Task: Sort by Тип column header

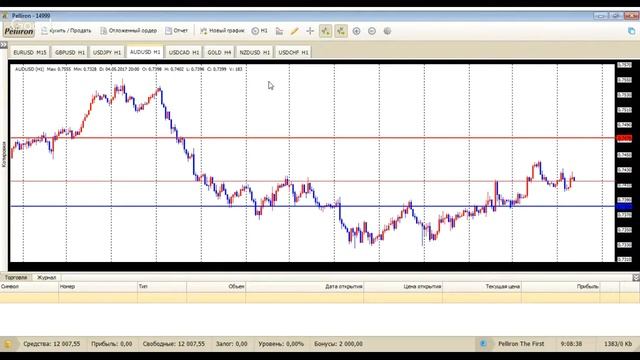Action: tap(162, 287)
